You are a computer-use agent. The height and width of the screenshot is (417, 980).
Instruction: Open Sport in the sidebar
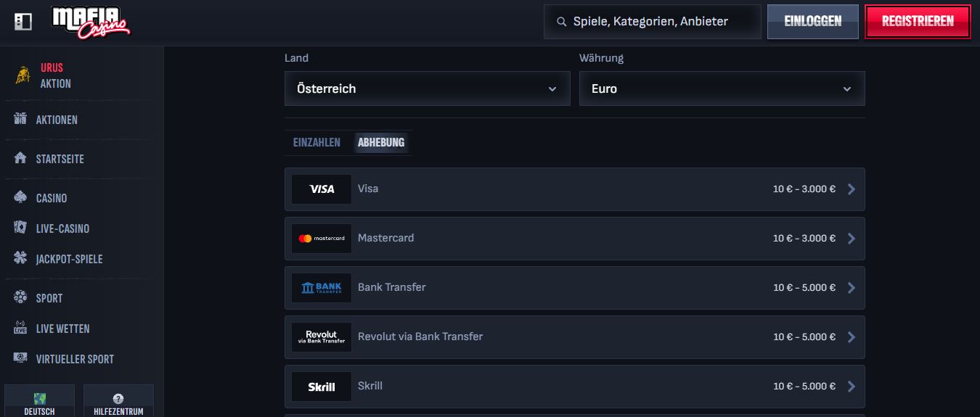tap(49, 298)
